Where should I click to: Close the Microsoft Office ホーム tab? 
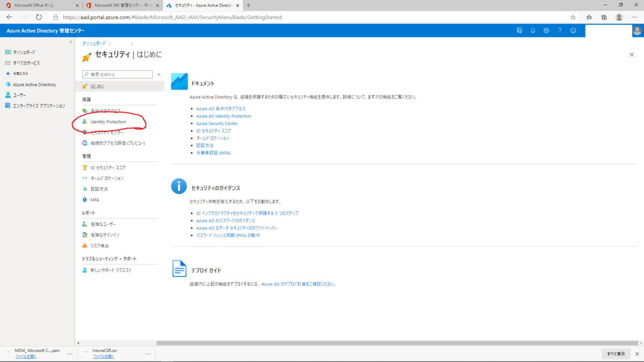coord(77,5)
